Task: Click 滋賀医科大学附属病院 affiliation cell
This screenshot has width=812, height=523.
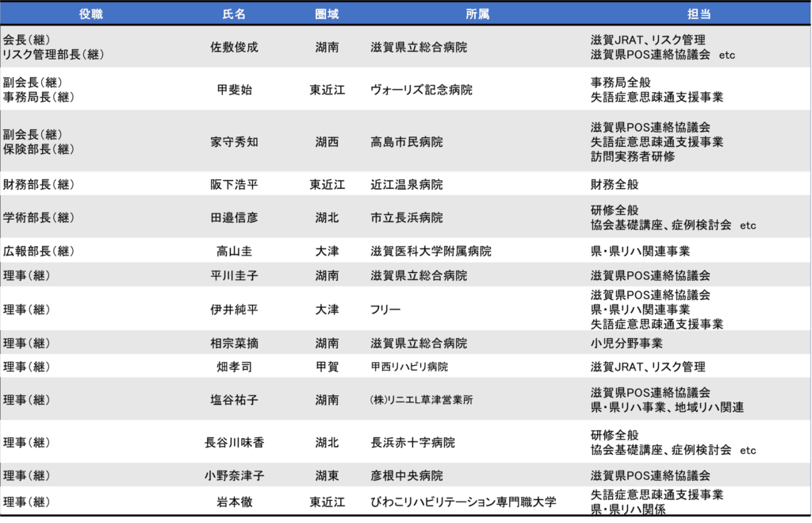Action: pos(431,252)
